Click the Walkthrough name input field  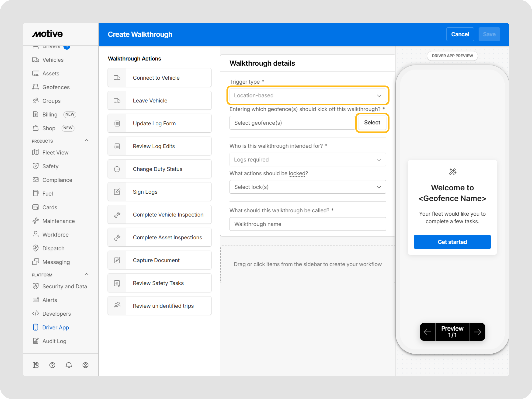(x=307, y=224)
